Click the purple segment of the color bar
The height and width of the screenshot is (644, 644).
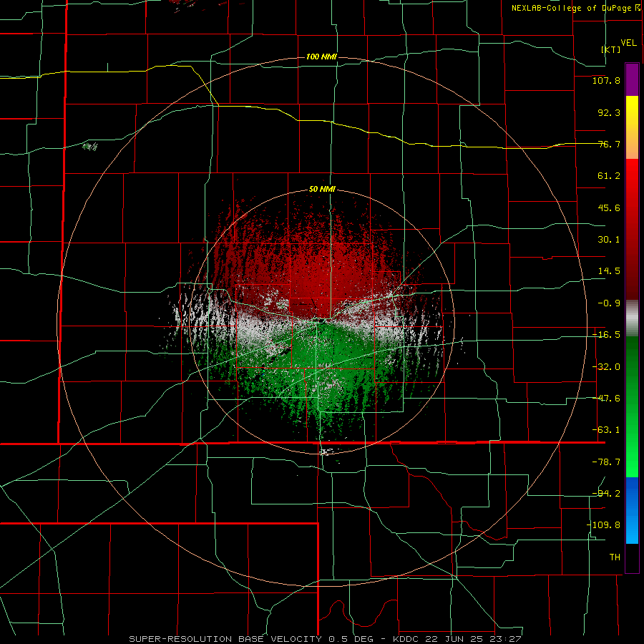click(632, 80)
